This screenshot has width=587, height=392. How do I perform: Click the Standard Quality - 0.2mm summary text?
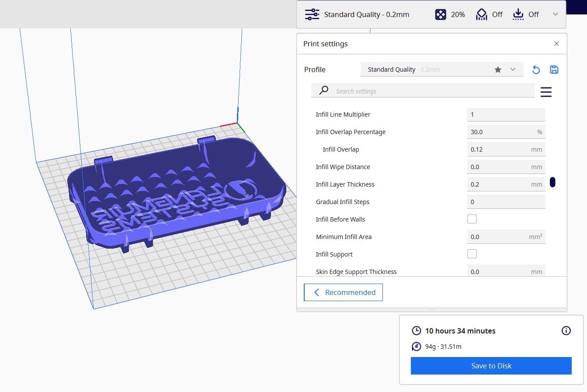(x=367, y=14)
